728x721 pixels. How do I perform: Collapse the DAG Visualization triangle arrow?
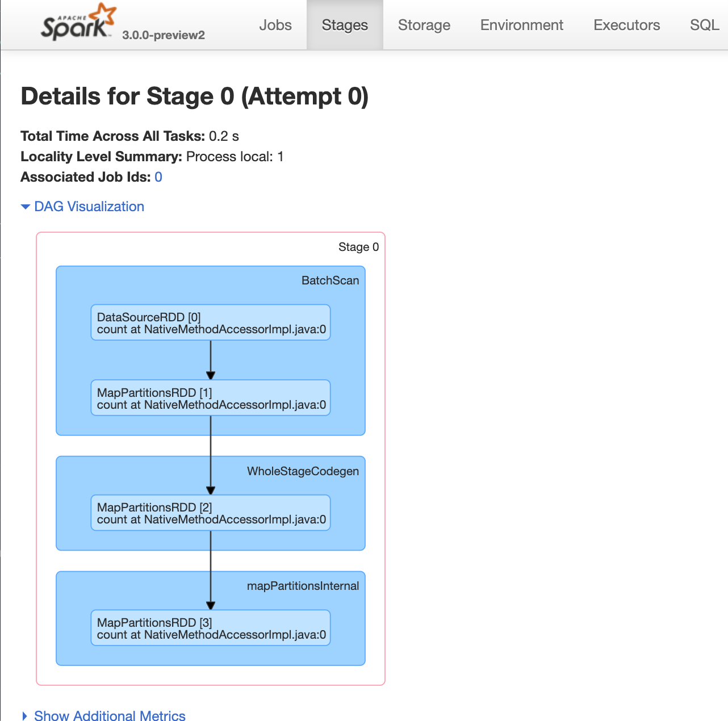[x=25, y=207]
